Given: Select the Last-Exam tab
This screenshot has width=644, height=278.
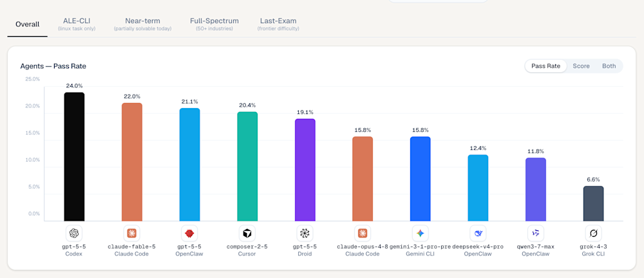Looking at the screenshot, I should 278,24.
